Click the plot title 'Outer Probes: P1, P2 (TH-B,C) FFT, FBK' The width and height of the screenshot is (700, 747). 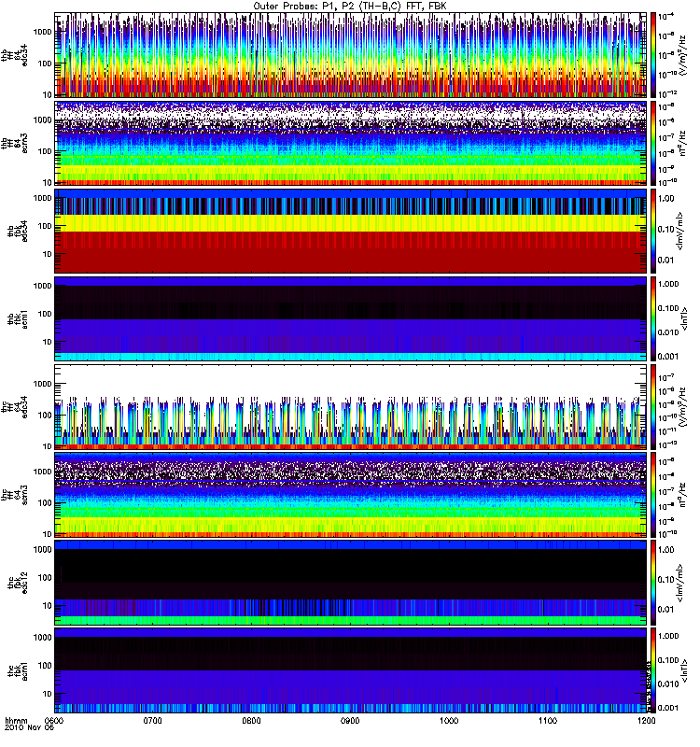coord(350,7)
